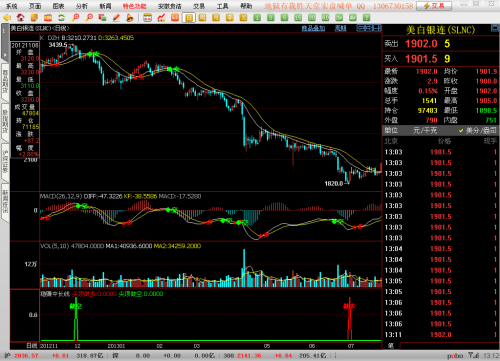Click the 交易 lightning trade button
Viewport: 500px width, 361px height.
[434, 6]
